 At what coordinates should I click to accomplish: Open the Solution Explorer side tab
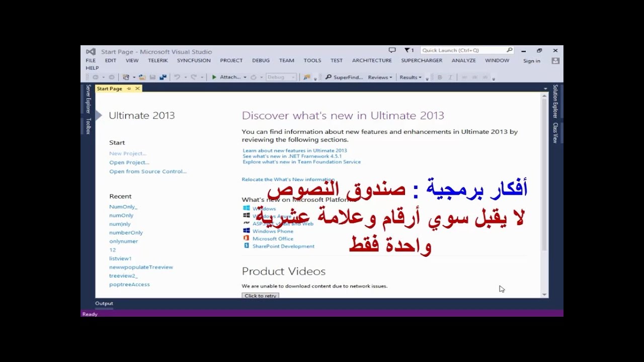click(x=555, y=101)
